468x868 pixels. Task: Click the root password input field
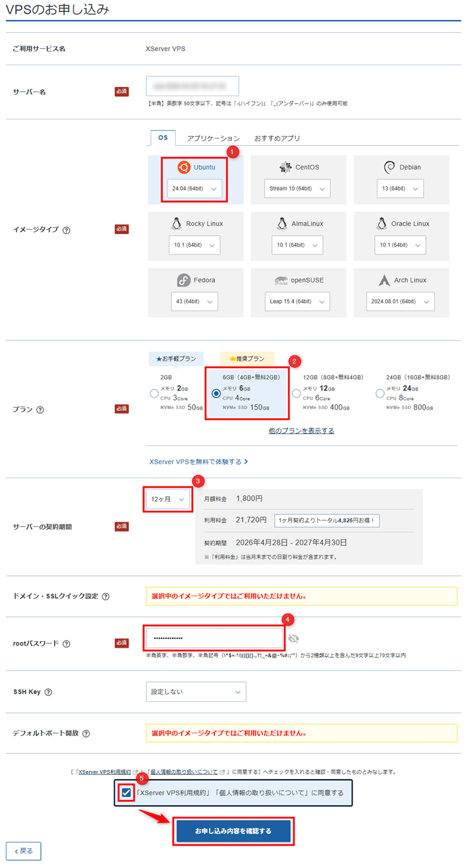214,638
